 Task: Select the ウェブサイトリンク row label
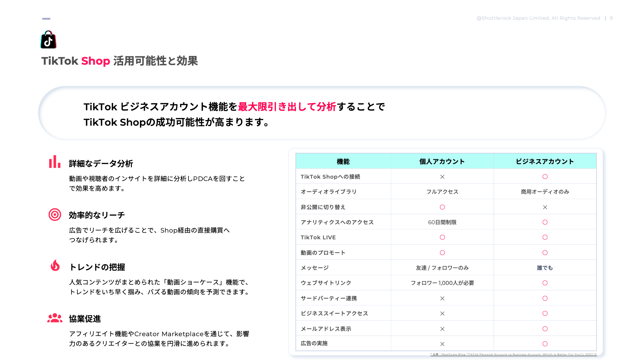click(326, 283)
